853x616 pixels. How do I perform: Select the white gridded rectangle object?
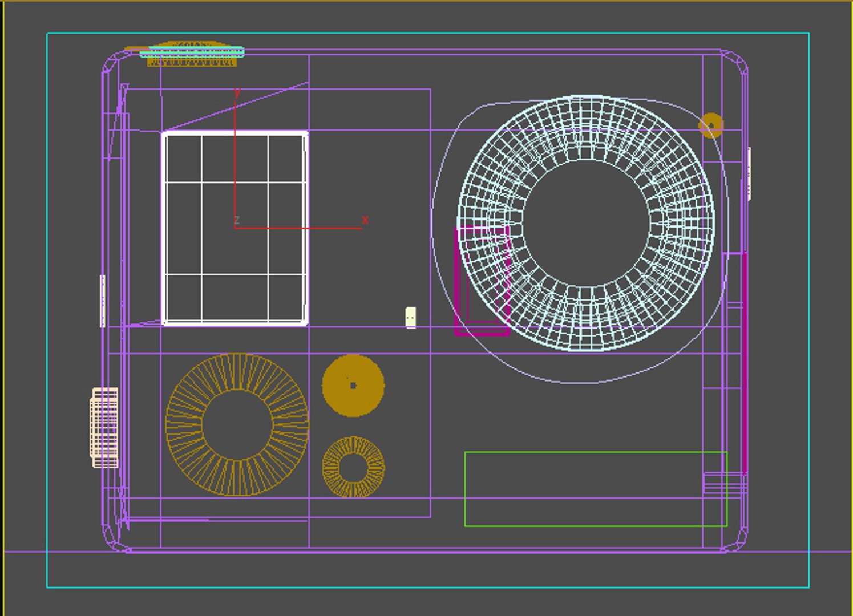point(235,228)
